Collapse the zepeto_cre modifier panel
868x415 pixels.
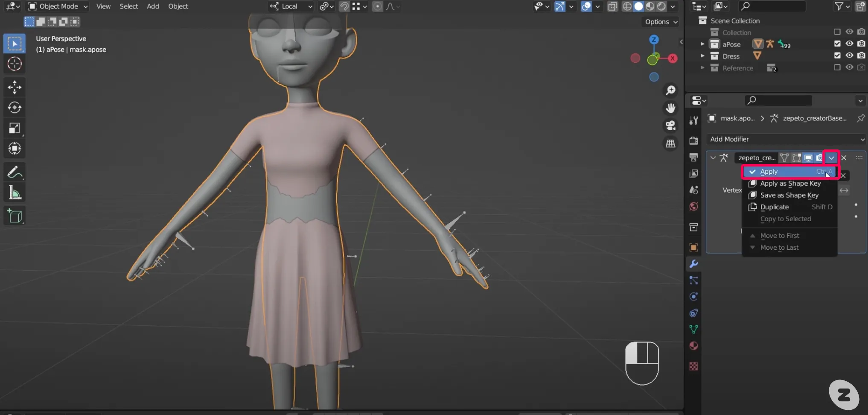tap(713, 158)
